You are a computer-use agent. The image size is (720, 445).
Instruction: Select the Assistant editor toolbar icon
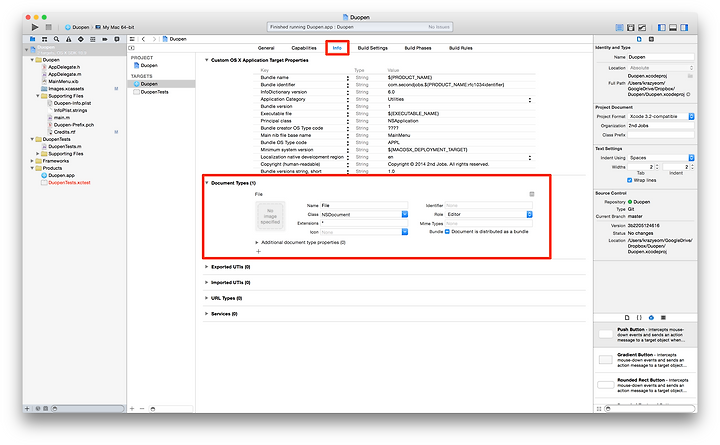pos(631,28)
